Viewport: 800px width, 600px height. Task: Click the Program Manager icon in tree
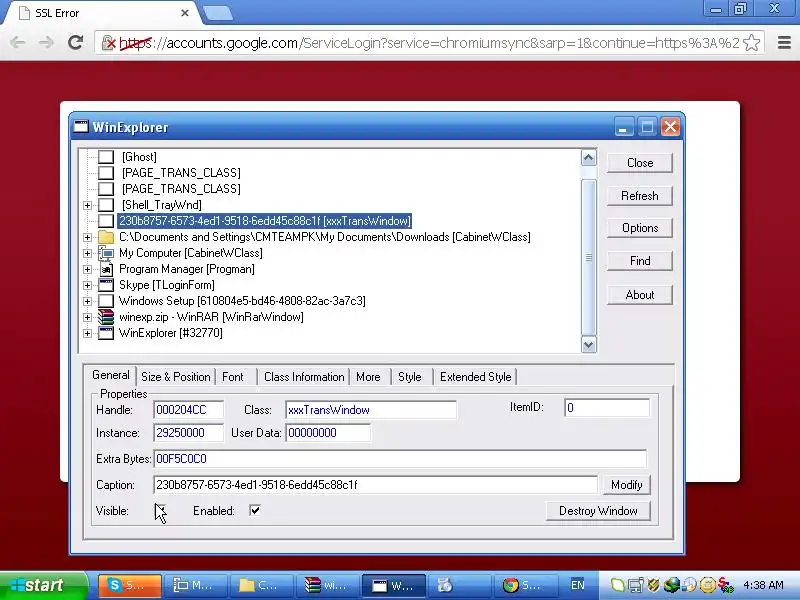(106, 269)
